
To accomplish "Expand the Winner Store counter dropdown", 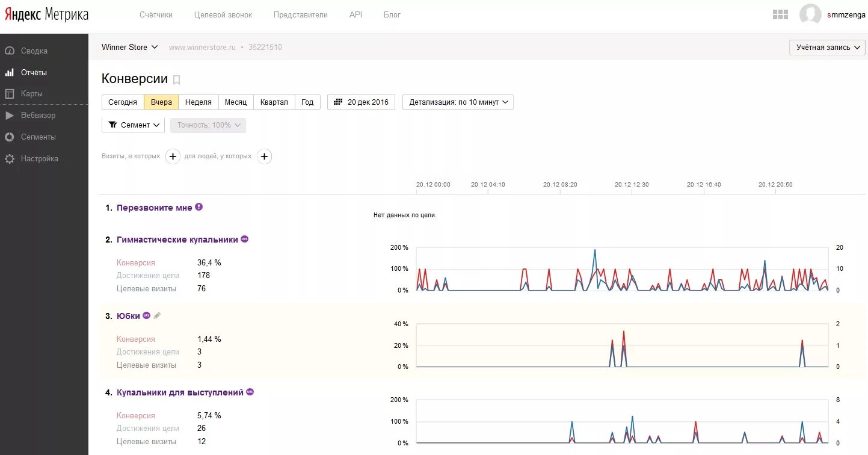I will point(129,47).
